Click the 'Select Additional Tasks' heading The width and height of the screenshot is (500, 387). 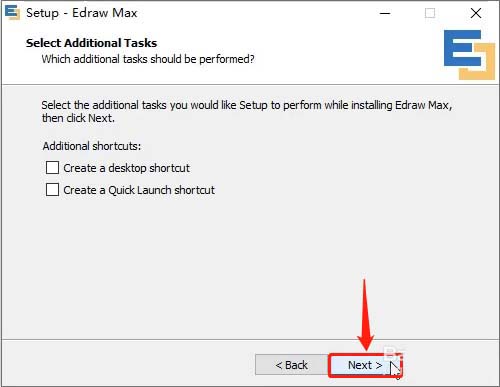click(x=91, y=43)
